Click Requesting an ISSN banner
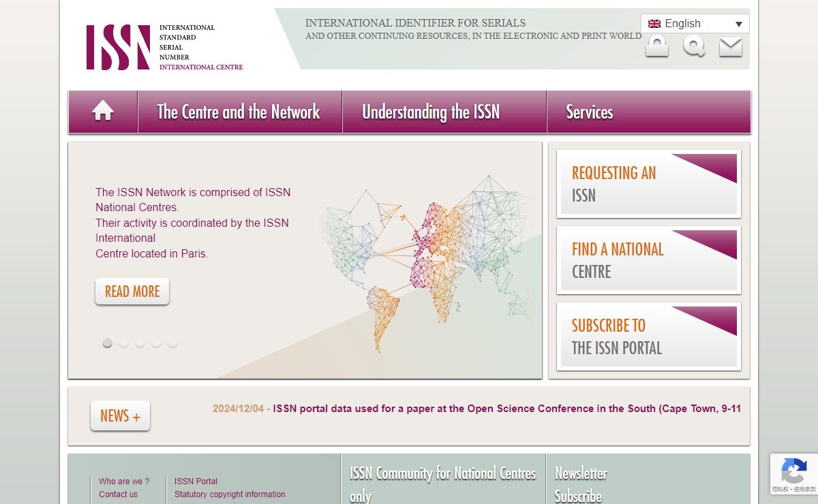The height and width of the screenshot is (504, 818). [649, 184]
